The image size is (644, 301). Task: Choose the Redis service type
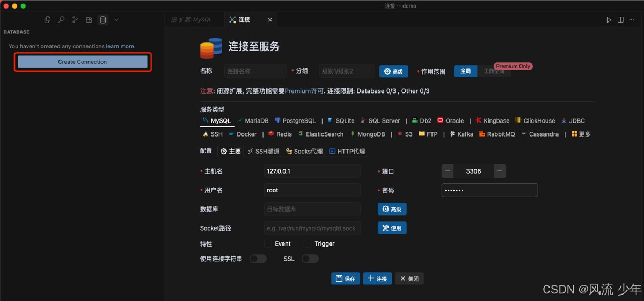click(280, 134)
